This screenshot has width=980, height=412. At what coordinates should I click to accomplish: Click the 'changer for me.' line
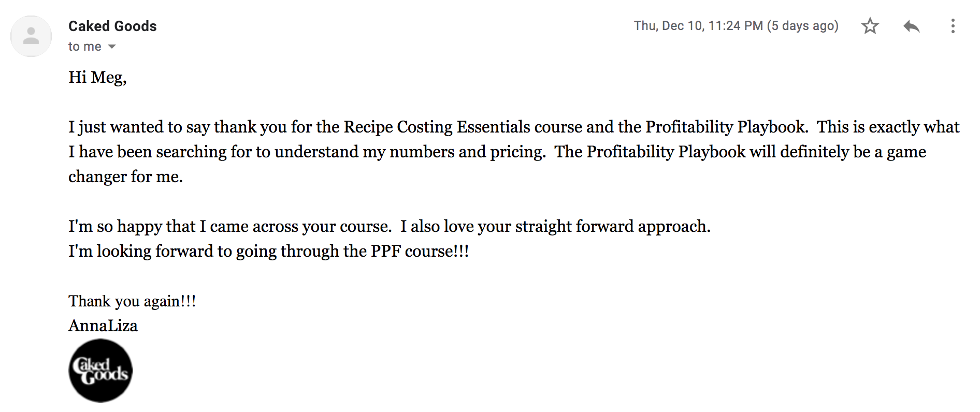(126, 177)
